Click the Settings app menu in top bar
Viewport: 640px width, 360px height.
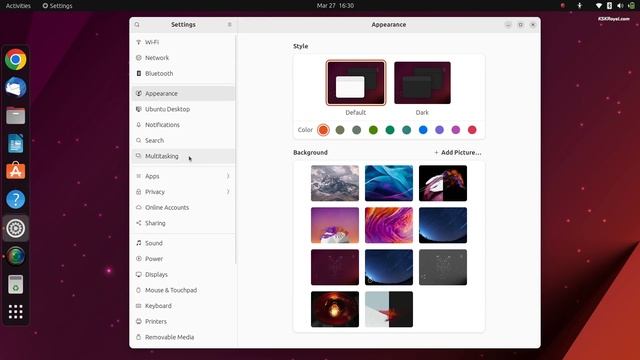coord(57,6)
